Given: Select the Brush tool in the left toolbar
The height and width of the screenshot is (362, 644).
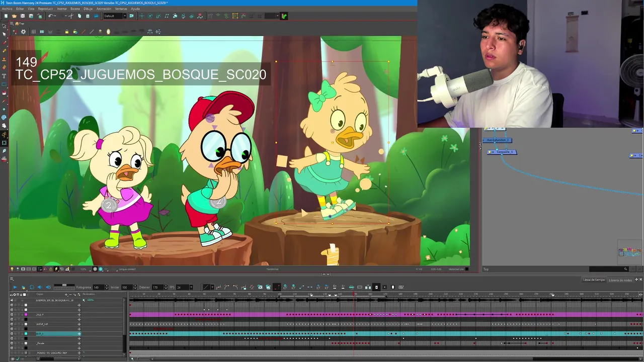Looking at the screenshot, I should [4, 42].
